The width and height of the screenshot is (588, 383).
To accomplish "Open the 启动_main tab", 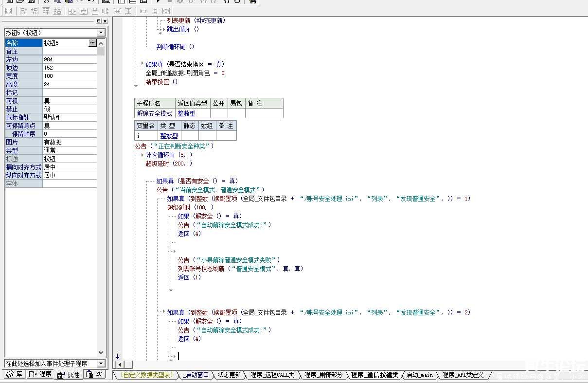I will click(420, 375).
